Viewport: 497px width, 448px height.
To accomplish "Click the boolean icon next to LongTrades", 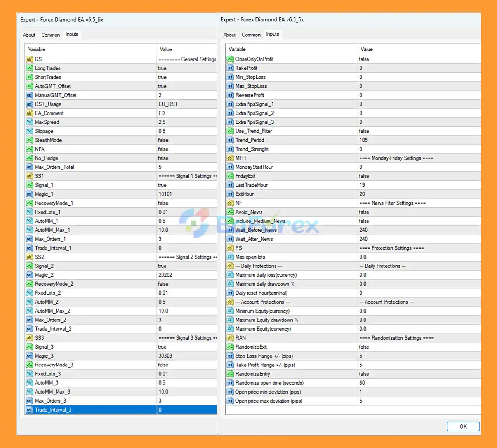I will pyautogui.click(x=30, y=68).
